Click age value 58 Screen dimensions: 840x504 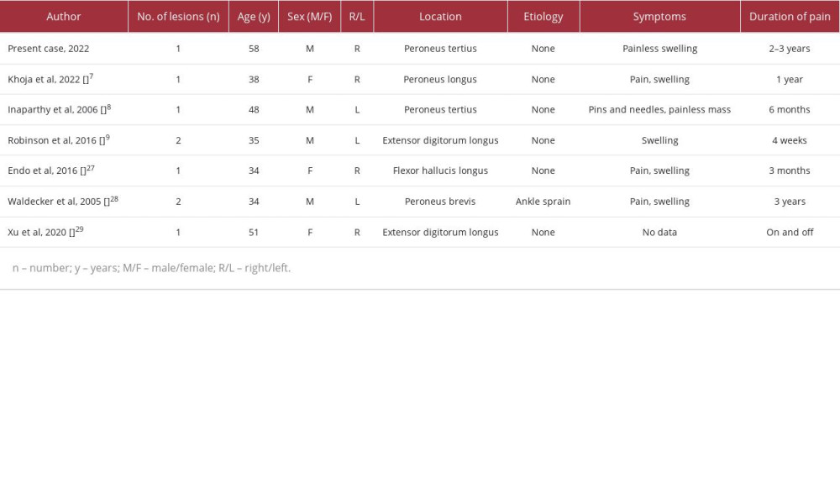(x=254, y=49)
